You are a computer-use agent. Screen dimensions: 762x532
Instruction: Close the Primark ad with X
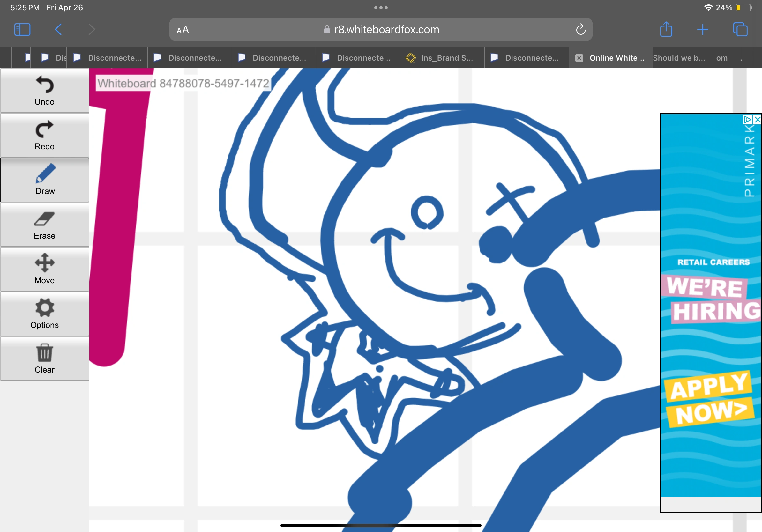[x=757, y=119]
